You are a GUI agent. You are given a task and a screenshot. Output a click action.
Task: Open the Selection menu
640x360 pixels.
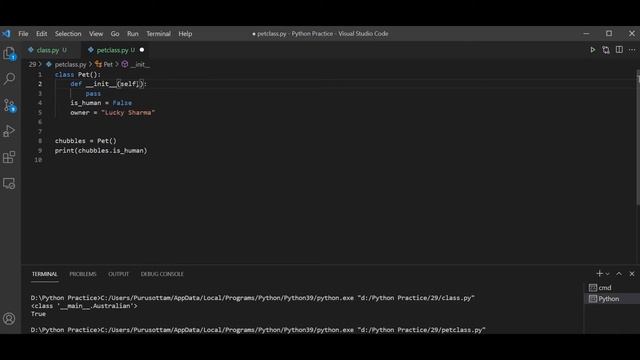tap(68, 34)
